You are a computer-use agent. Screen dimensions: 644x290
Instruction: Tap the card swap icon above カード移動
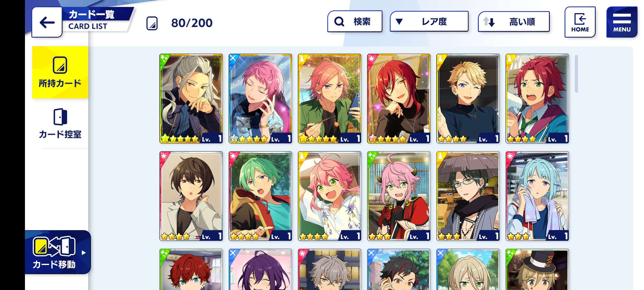(54, 246)
